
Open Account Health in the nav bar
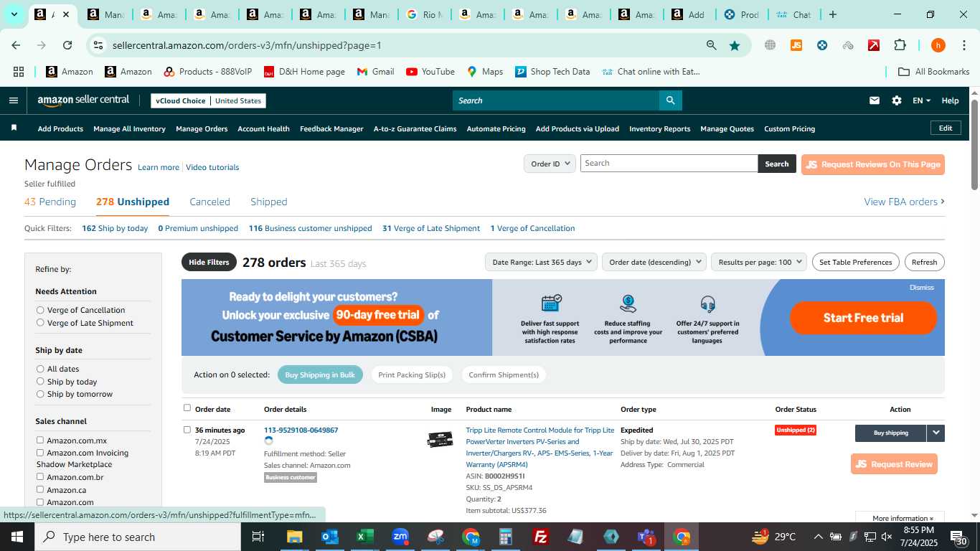point(263,128)
